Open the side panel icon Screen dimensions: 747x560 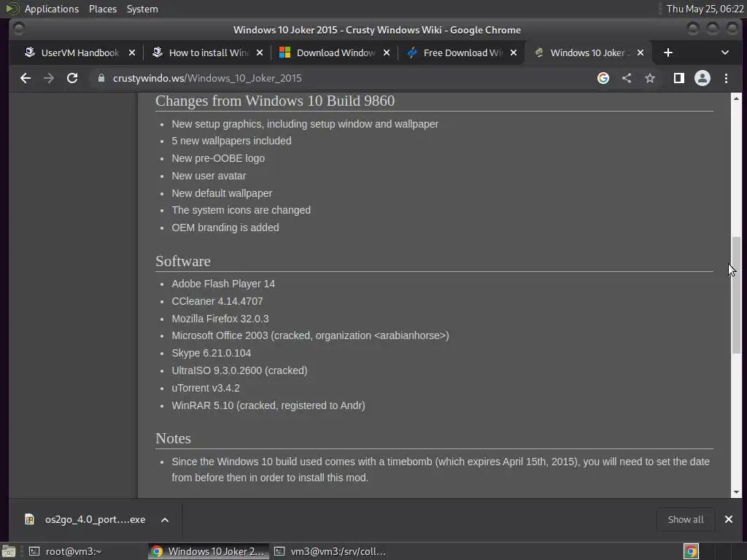pos(679,78)
